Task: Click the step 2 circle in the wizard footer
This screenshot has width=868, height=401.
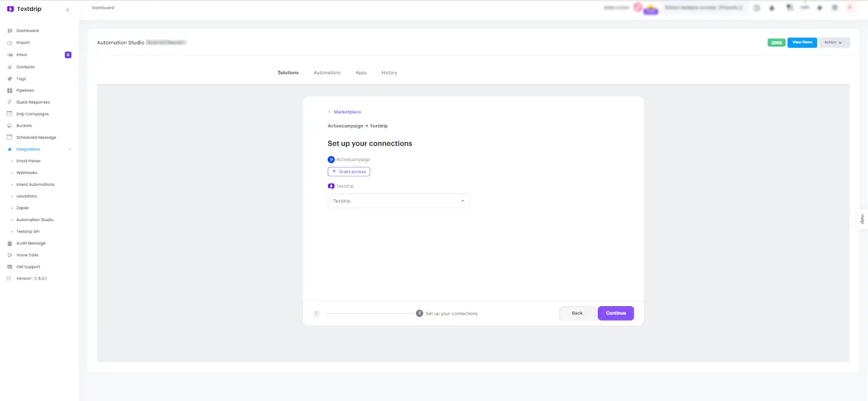Action: pos(419,313)
